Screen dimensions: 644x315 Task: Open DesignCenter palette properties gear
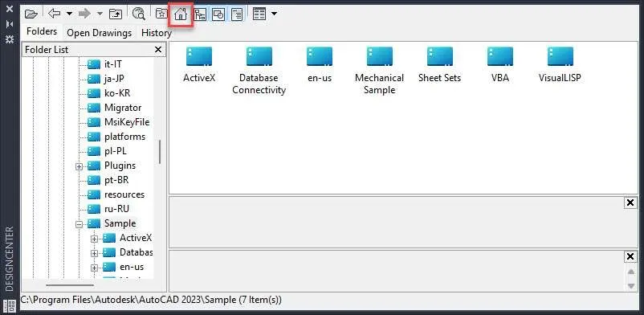(9, 39)
